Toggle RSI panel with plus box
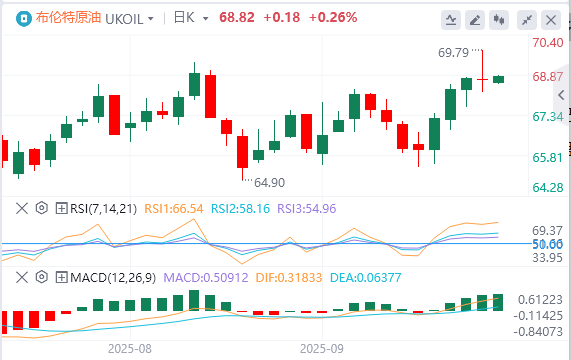This screenshot has width=571, height=360. point(61,209)
